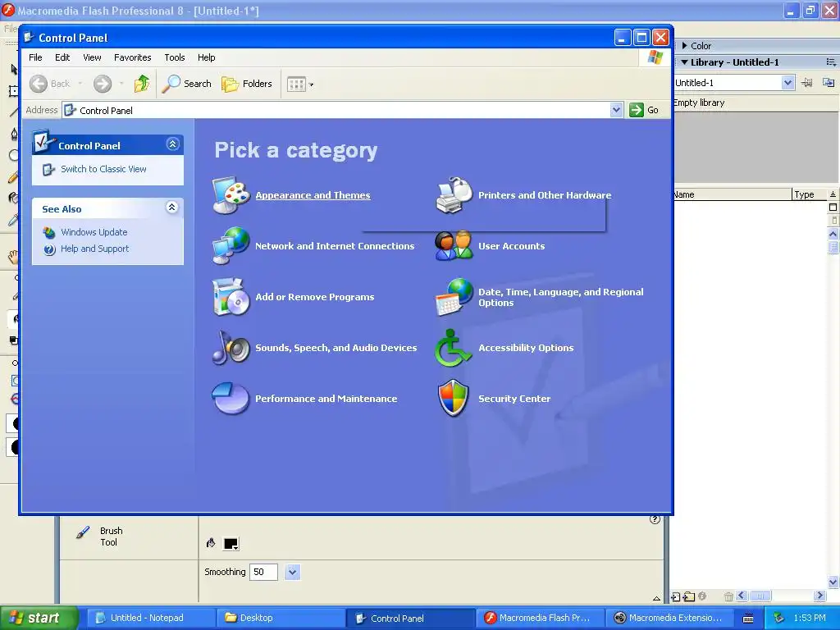The image size is (840, 630).
Task: Click the Start button
Action: (x=39, y=618)
